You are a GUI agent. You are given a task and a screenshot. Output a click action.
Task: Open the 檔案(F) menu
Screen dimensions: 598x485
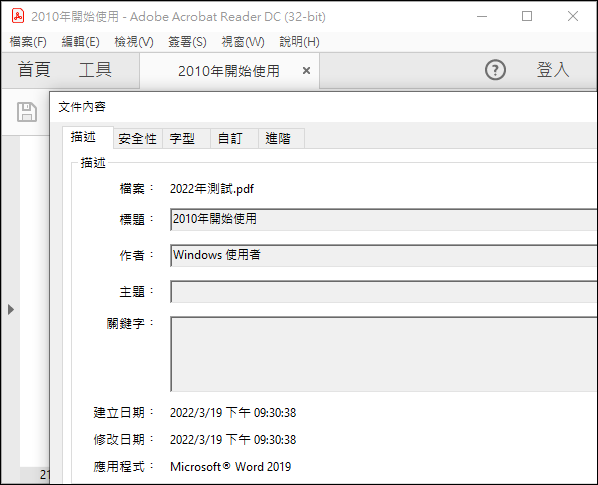click(x=28, y=42)
